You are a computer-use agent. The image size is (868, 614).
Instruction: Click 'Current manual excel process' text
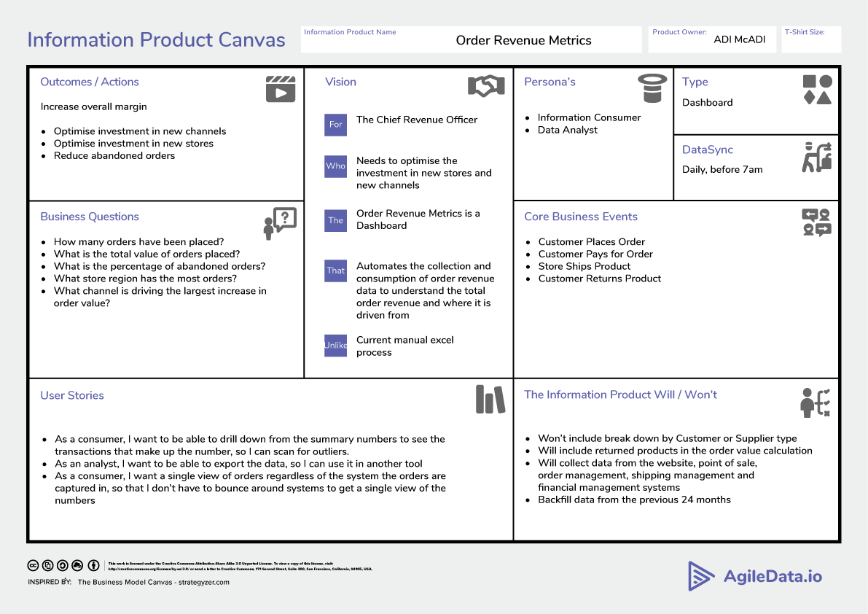(x=404, y=346)
